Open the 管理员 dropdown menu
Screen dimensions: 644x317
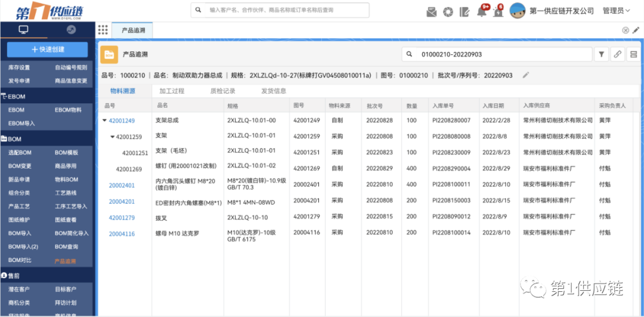pos(616,11)
